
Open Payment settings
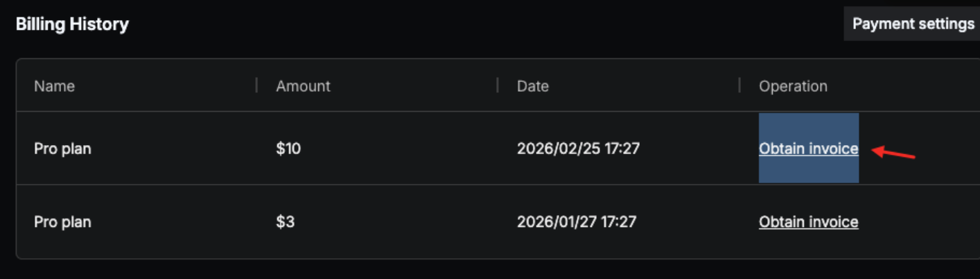[913, 24]
